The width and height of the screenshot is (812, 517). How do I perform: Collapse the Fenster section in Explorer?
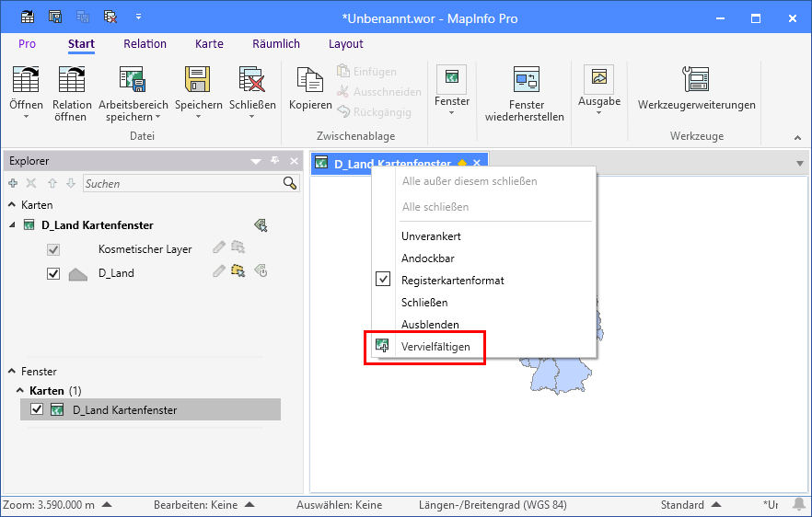coord(12,371)
